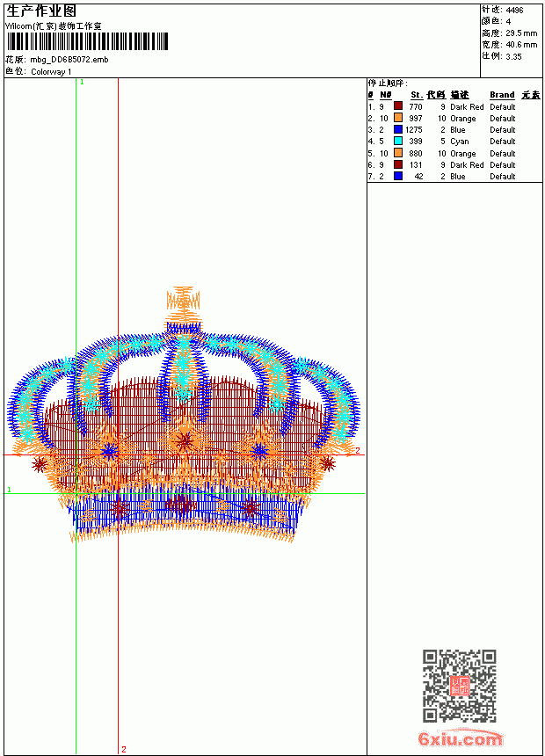Screen dimensions: 545x756
Task: Click the QR code image
Action: coord(459,686)
